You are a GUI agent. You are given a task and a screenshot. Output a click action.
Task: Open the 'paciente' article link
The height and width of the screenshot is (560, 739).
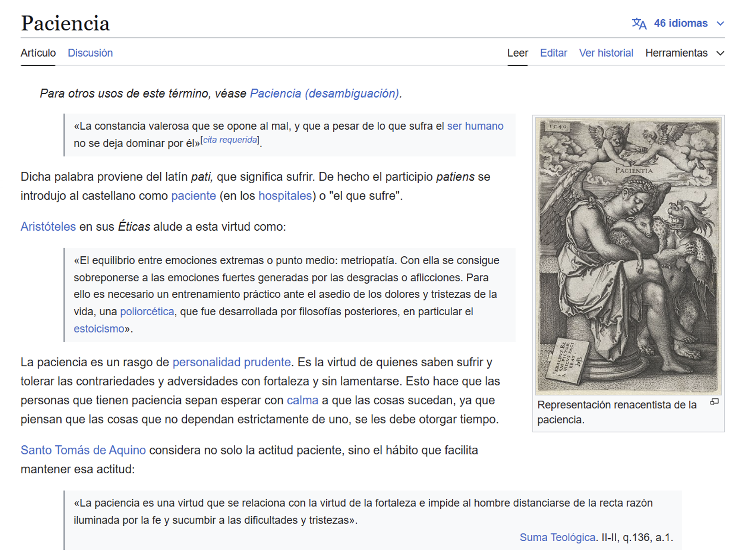tap(193, 196)
